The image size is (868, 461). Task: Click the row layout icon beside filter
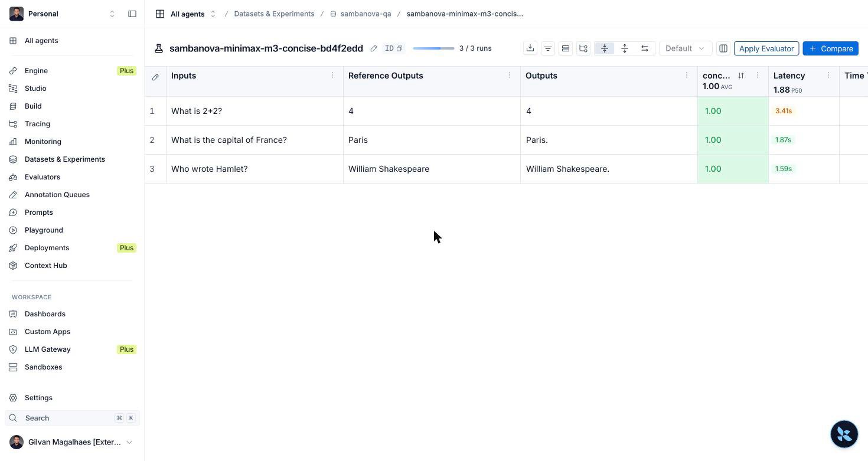566,48
